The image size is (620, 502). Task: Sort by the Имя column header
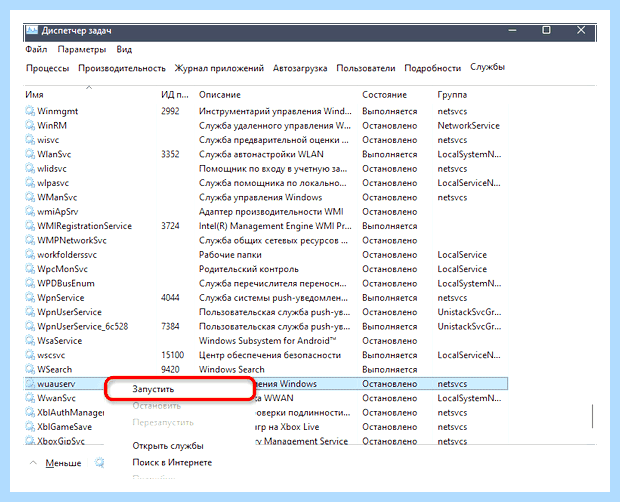tap(34, 95)
